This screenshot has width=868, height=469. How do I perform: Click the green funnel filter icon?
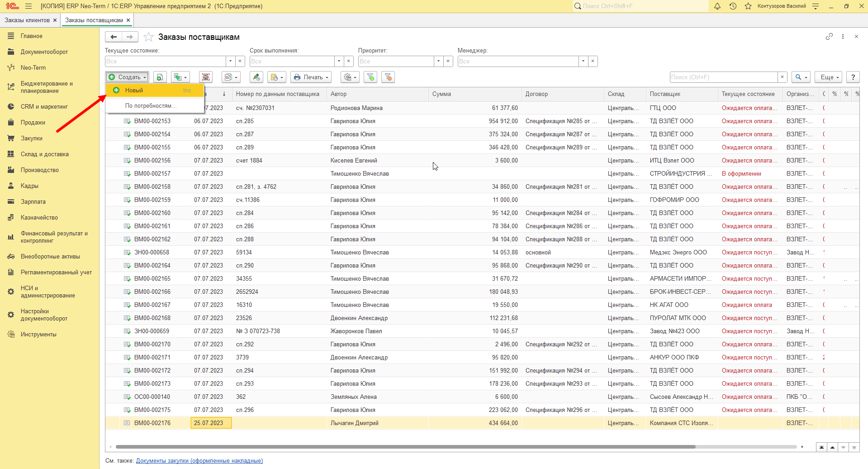coord(370,77)
